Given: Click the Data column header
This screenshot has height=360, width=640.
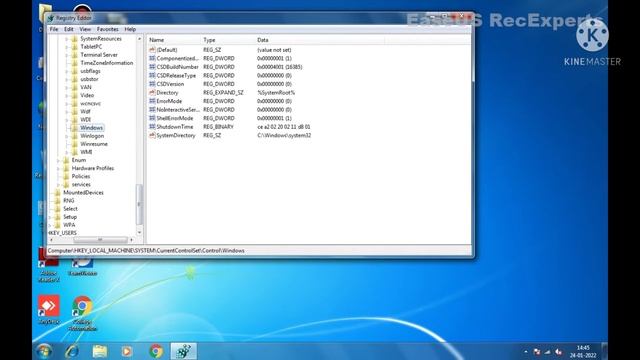Looking at the screenshot, I should pyautogui.click(x=320, y=40).
